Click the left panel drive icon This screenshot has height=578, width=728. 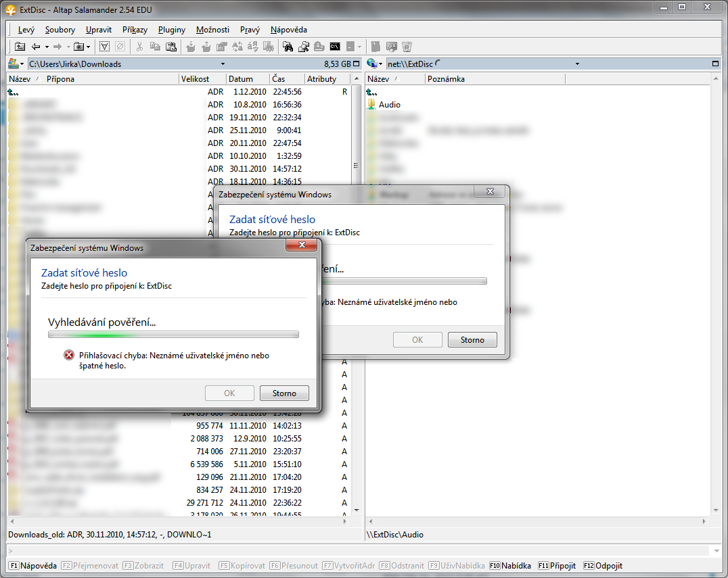pyautogui.click(x=14, y=64)
